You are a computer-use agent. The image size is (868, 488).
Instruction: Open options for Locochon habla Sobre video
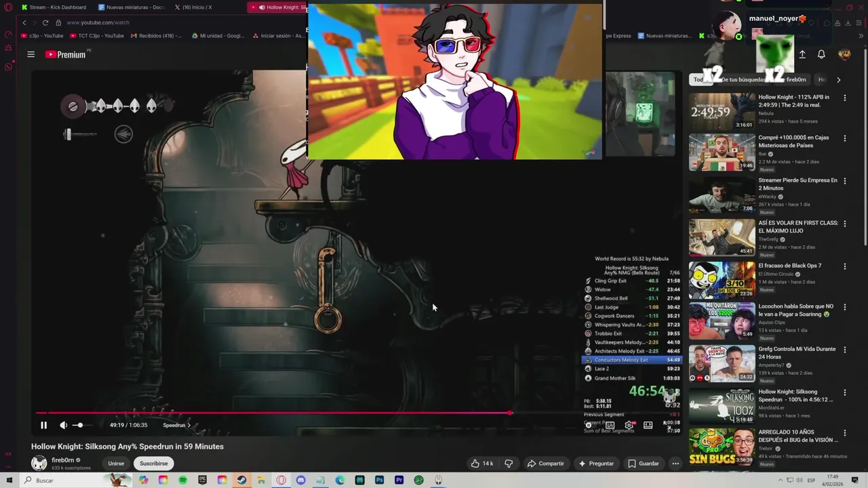click(x=844, y=308)
